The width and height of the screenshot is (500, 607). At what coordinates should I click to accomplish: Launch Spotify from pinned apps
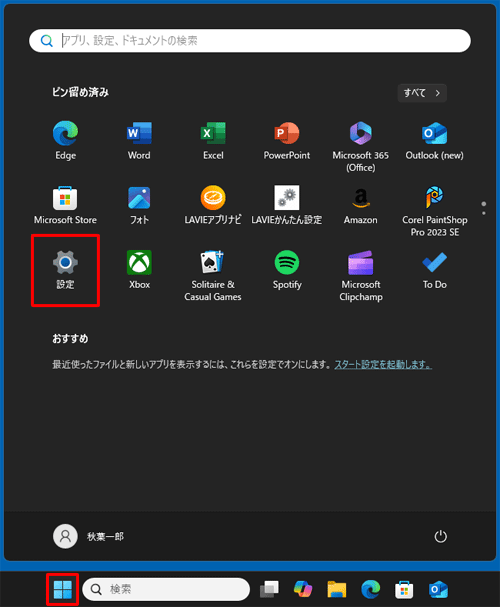coord(287,270)
